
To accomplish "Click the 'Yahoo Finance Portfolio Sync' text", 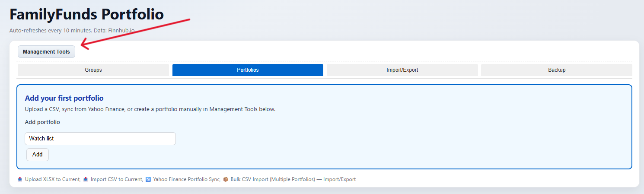I will (186, 179).
